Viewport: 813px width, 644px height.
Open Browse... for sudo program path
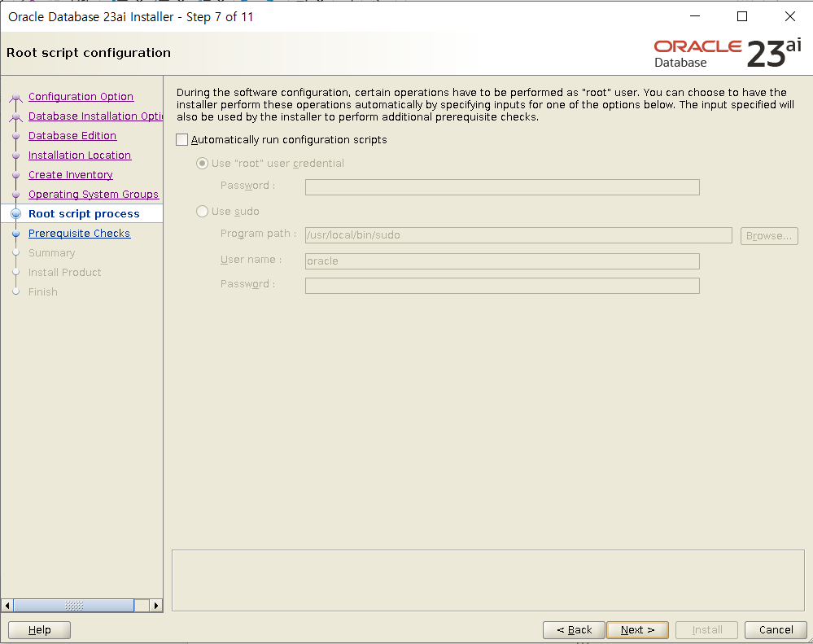[x=769, y=235]
